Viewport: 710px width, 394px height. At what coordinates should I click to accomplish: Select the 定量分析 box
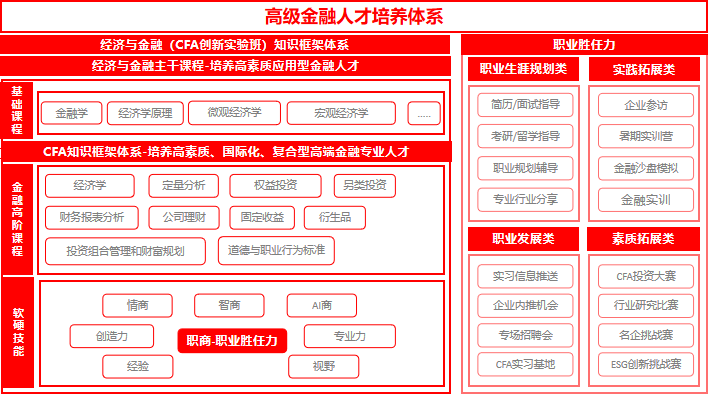pos(184,186)
